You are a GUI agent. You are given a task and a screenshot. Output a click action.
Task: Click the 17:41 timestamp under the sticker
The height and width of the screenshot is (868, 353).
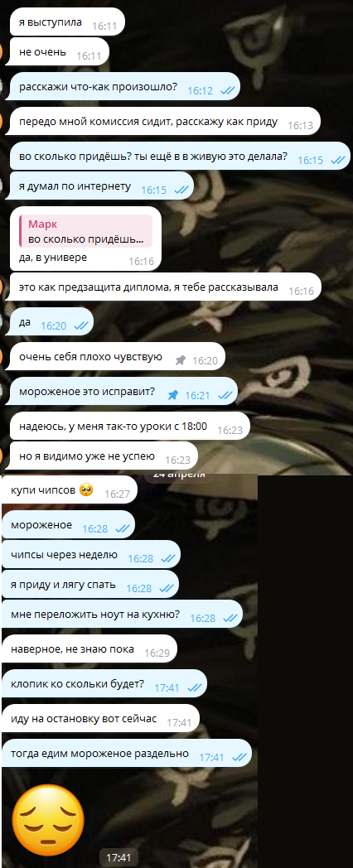[x=118, y=857]
